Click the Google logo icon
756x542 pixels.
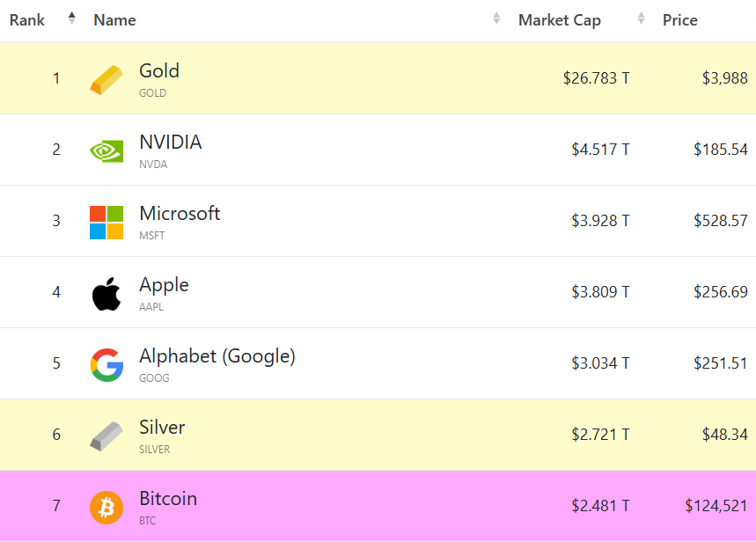coord(106,364)
